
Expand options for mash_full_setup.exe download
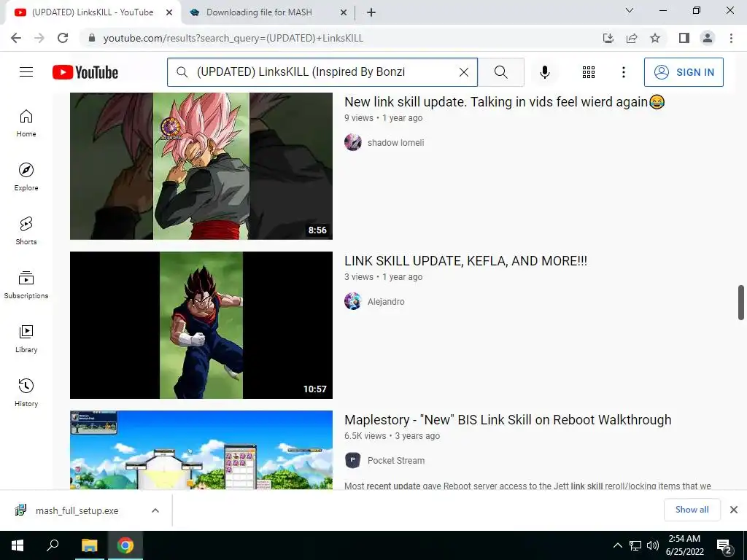point(155,510)
